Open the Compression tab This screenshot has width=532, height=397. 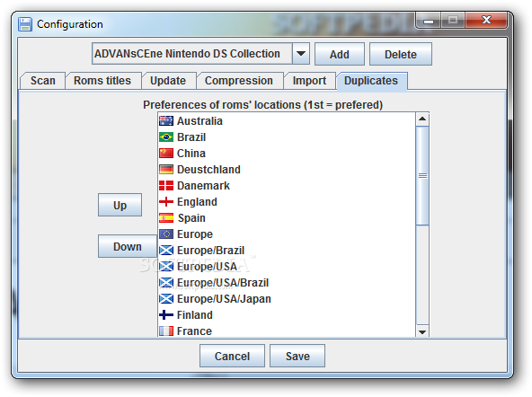click(x=239, y=81)
